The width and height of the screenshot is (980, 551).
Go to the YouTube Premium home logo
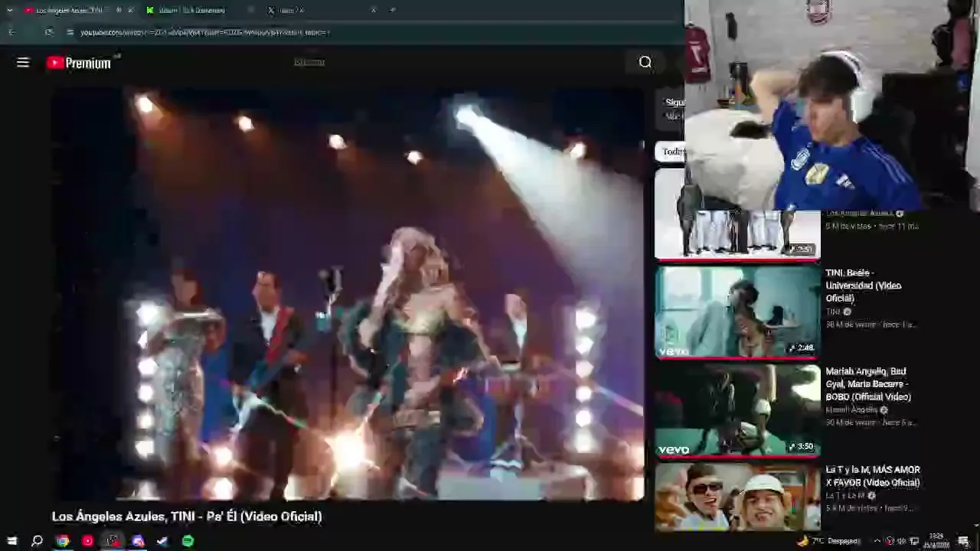tap(79, 63)
